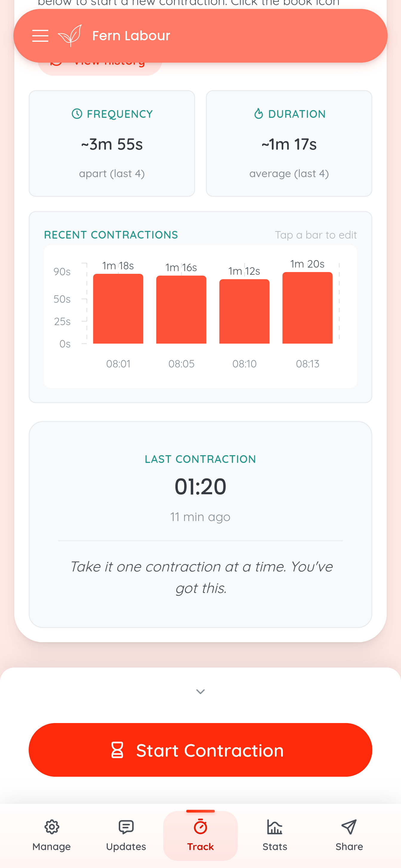This screenshot has height=868, width=401.
Task: Tap the Frequency ~3m 55s card
Action: pyautogui.click(x=112, y=143)
